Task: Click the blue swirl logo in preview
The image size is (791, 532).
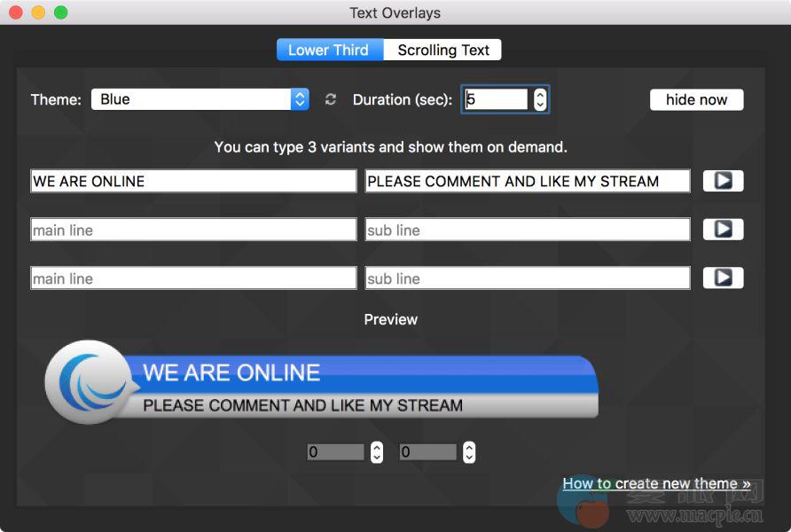Action: pos(92,381)
